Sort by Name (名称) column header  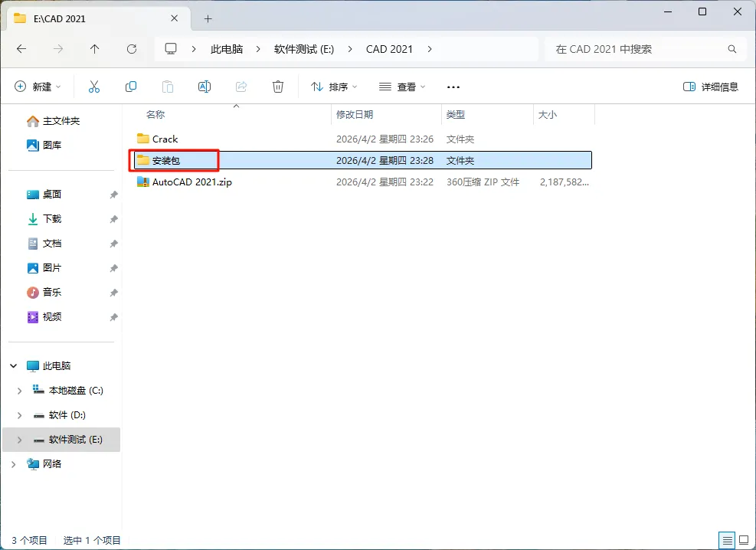pyautogui.click(x=155, y=115)
